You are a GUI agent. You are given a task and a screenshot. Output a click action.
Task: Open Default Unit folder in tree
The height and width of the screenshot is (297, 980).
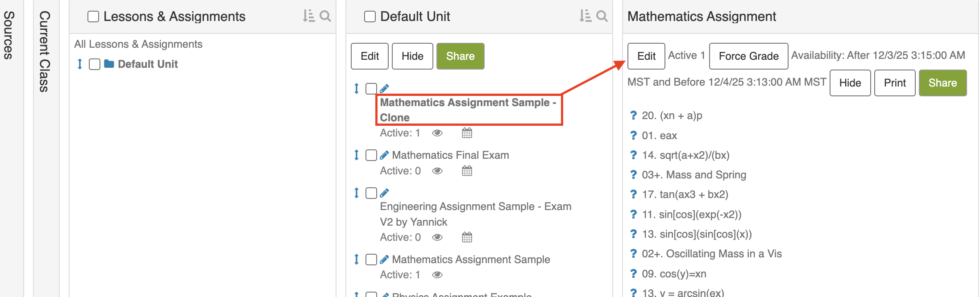coord(147,64)
